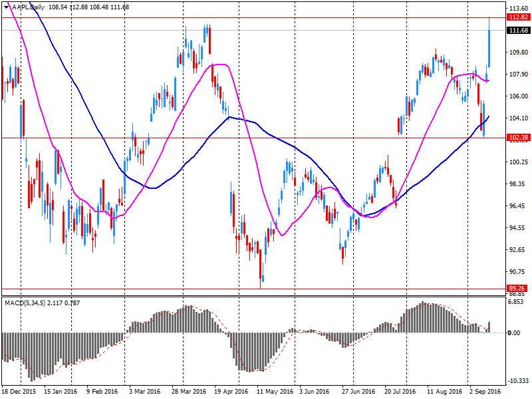Viewport: 532px width, 399px height.
Task: Select the 3 Jun 2016 date label
Action: click(314, 391)
